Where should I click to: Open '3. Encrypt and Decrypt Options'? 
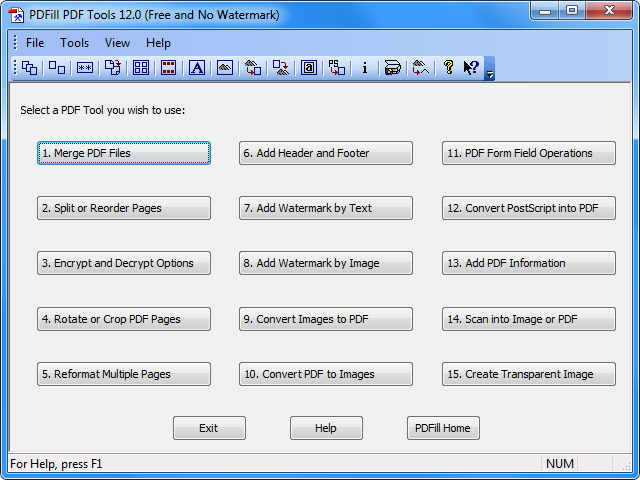pyautogui.click(x=124, y=263)
